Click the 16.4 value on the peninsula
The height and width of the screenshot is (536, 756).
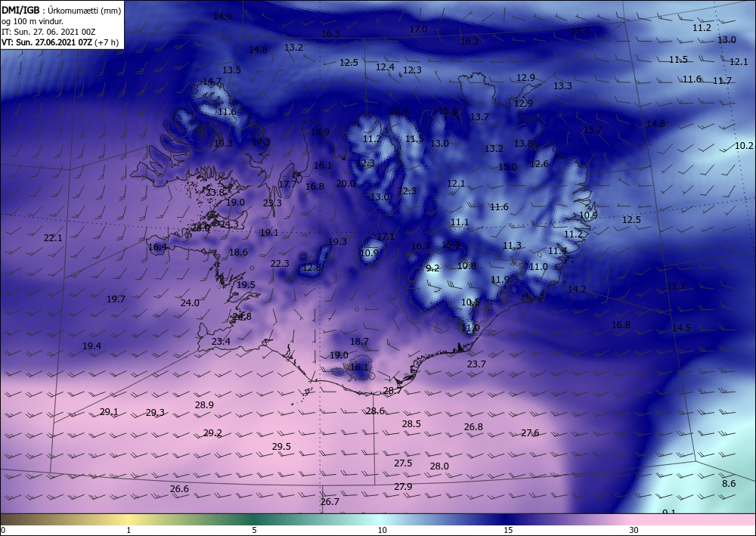point(158,247)
